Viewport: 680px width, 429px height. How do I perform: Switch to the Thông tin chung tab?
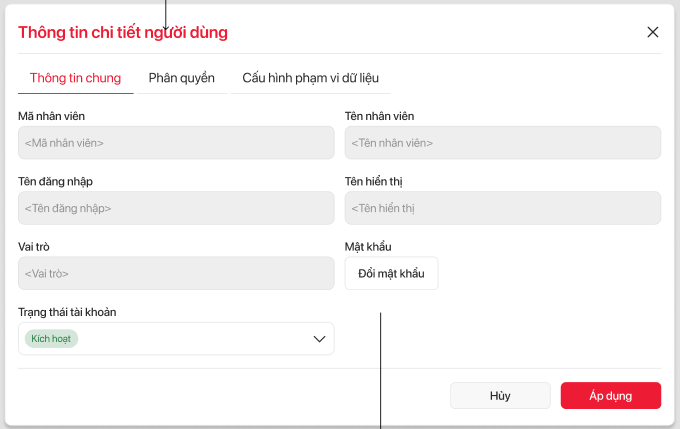pyautogui.click(x=76, y=78)
